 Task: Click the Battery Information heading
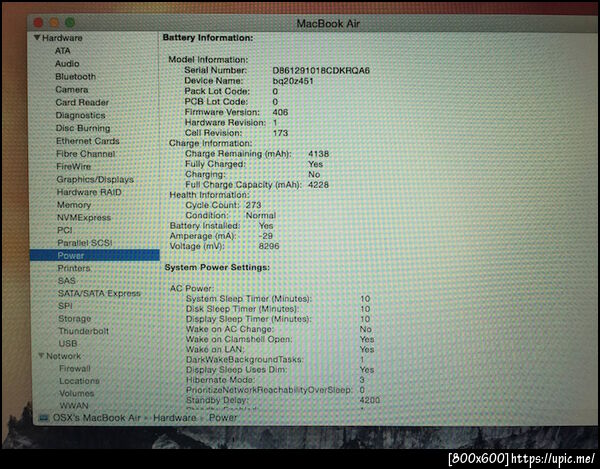[x=208, y=38]
